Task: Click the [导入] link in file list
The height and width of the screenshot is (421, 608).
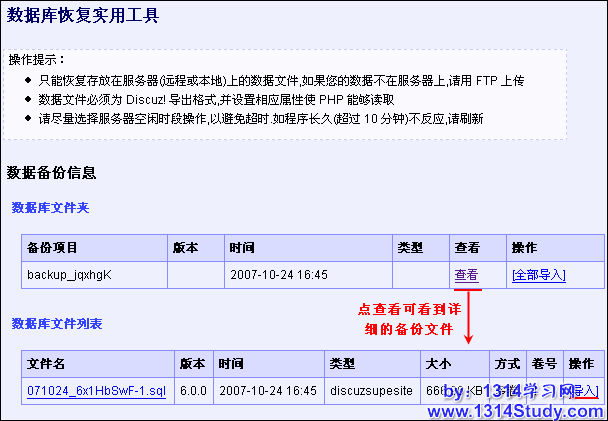Action: (x=584, y=390)
